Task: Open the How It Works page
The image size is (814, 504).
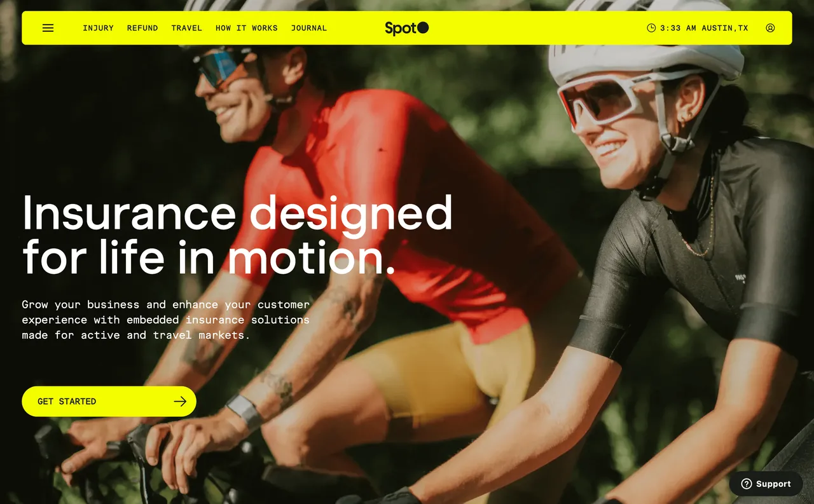Action: 247,28
